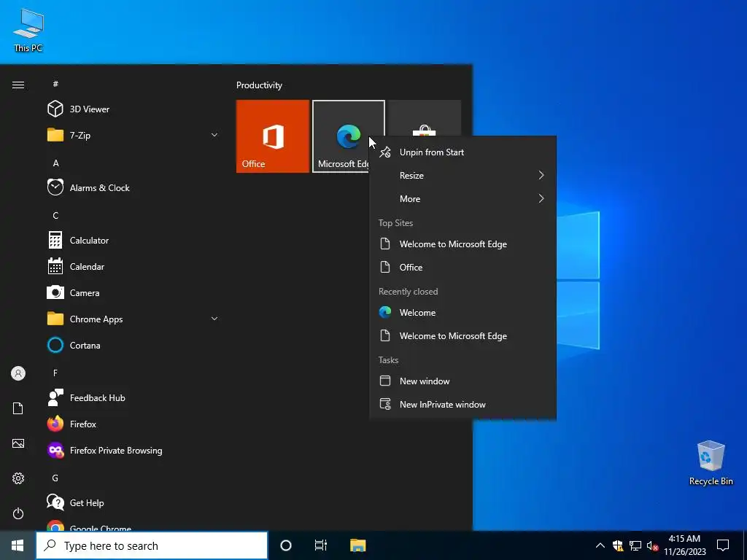Select the This PC desktop icon
Image resolution: width=747 pixels, height=560 pixels.
[28, 29]
